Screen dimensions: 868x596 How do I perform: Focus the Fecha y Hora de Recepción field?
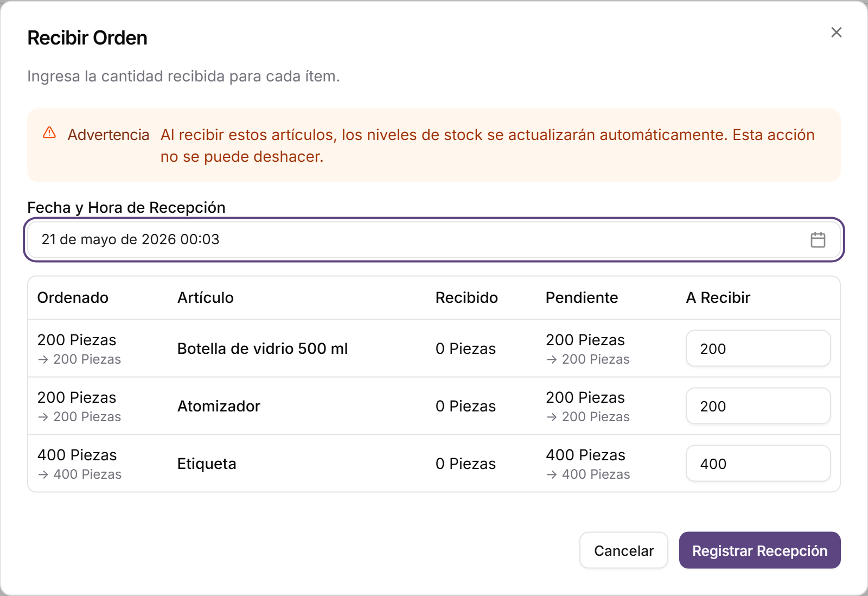[x=434, y=240]
